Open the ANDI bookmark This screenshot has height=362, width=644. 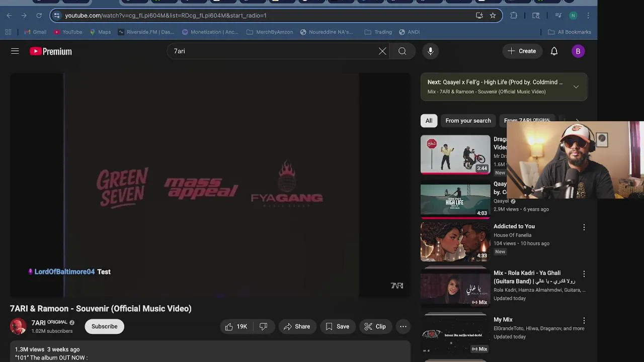coord(409,32)
